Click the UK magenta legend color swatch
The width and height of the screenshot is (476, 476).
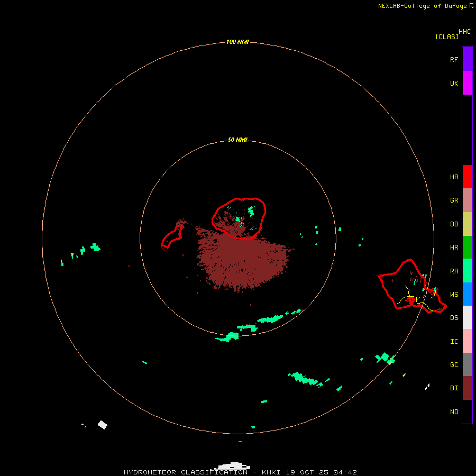point(467,83)
